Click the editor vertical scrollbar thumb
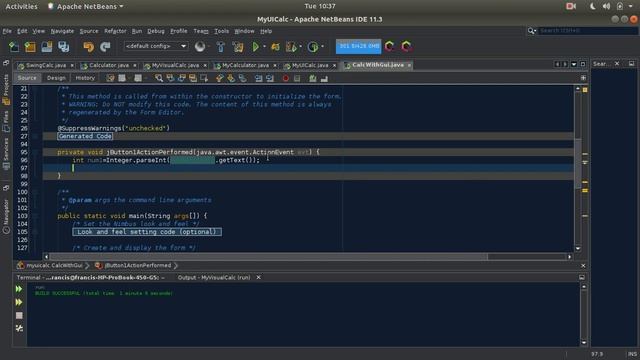Image resolution: width=640 pixels, height=360 pixels. pos(578,163)
